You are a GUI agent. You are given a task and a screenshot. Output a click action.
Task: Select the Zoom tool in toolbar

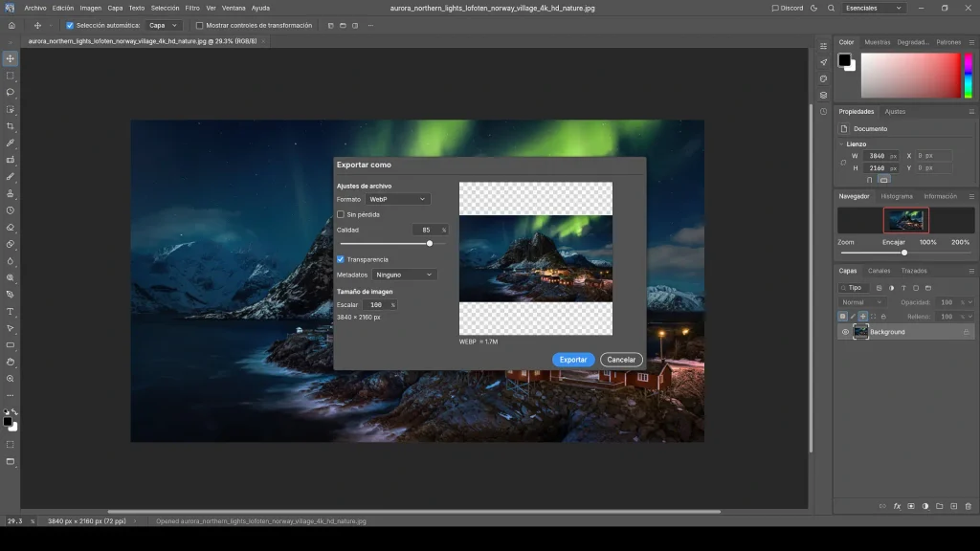(x=10, y=379)
